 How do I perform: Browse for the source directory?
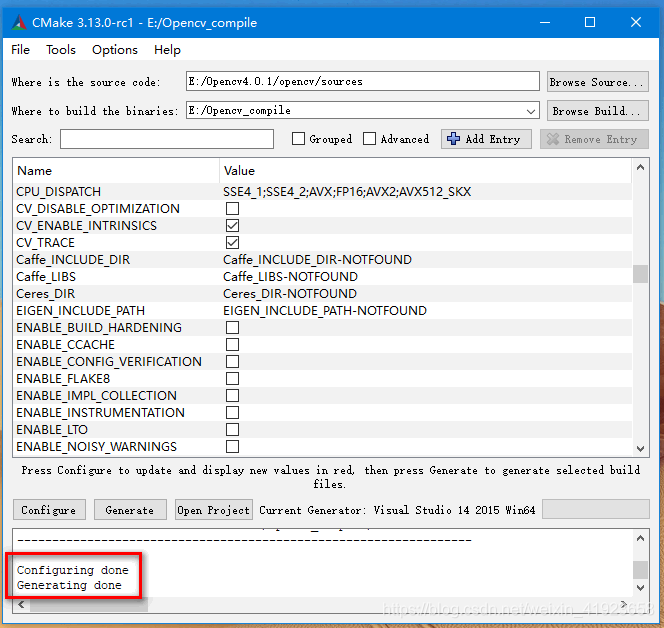coord(598,82)
